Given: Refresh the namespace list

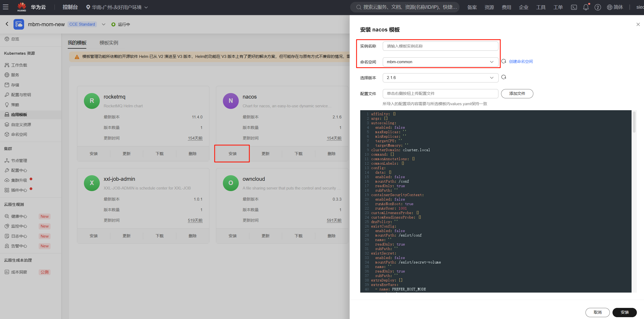Looking at the screenshot, I should [504, 61].
